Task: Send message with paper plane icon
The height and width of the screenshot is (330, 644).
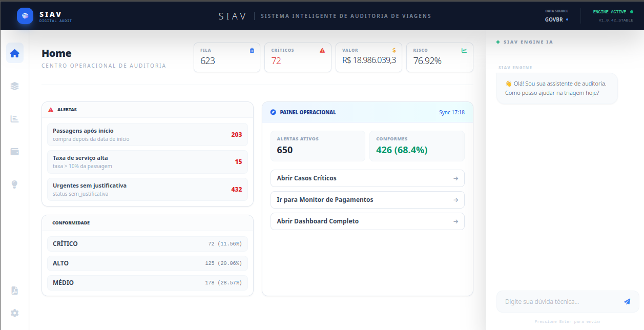Action: 627,302
